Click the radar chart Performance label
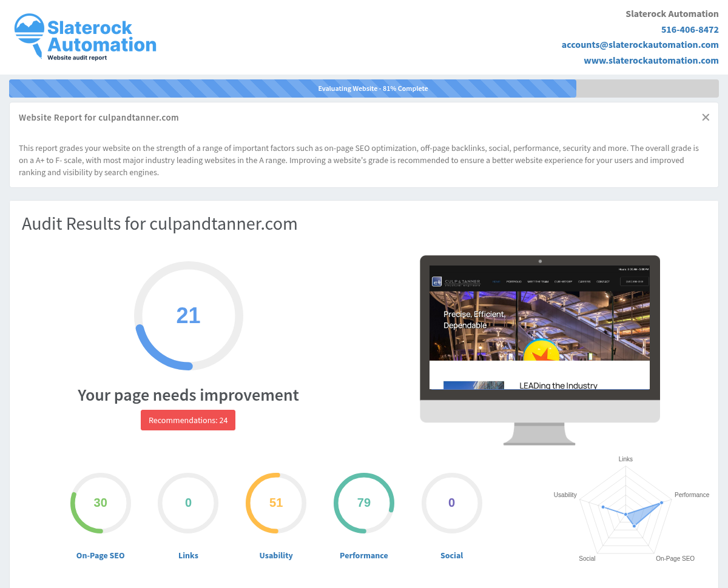 (692, 495)
